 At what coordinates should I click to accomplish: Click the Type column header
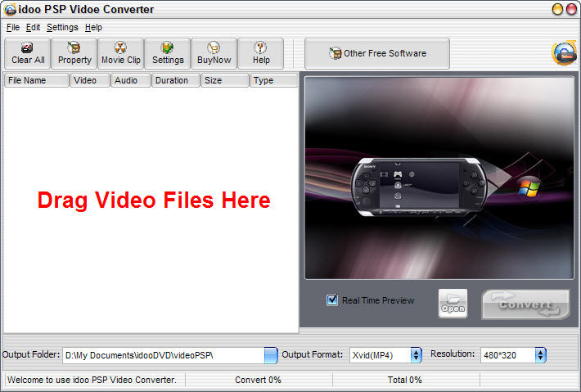point(274,80)
